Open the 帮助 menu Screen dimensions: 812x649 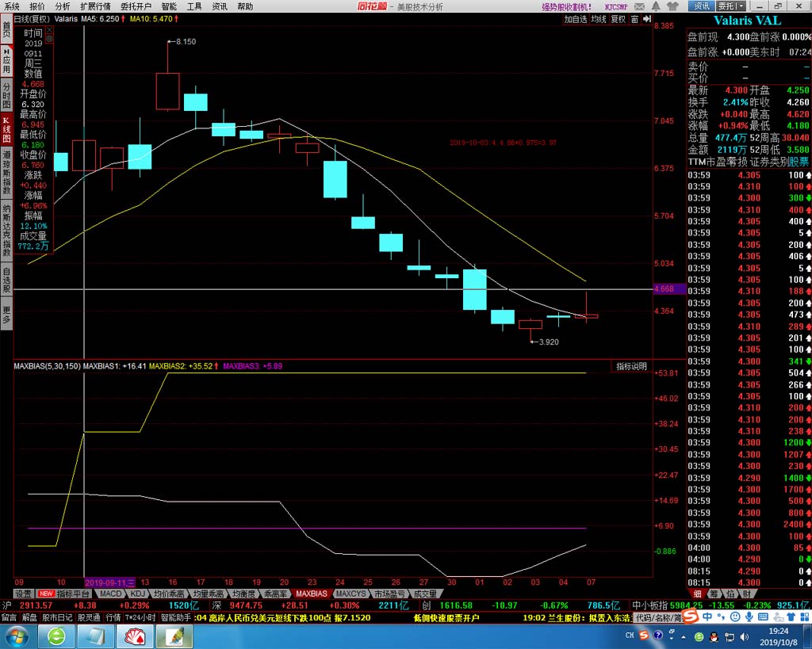(x=246, y=6)
